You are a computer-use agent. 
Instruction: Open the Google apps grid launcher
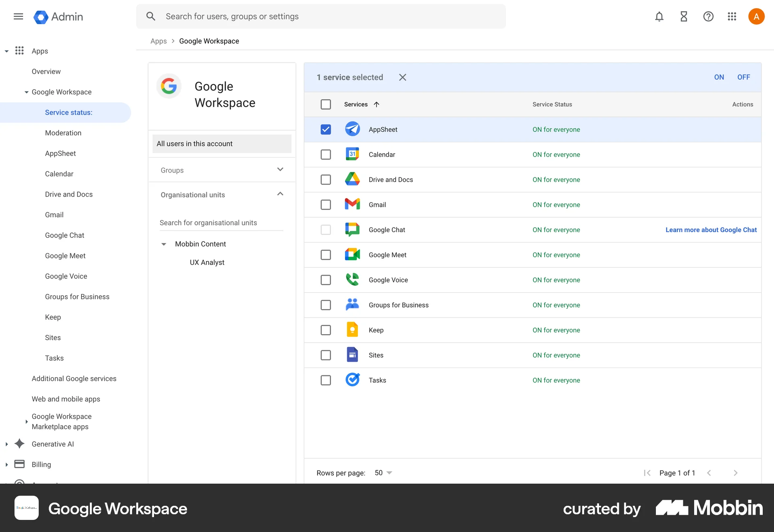point(732,16)
